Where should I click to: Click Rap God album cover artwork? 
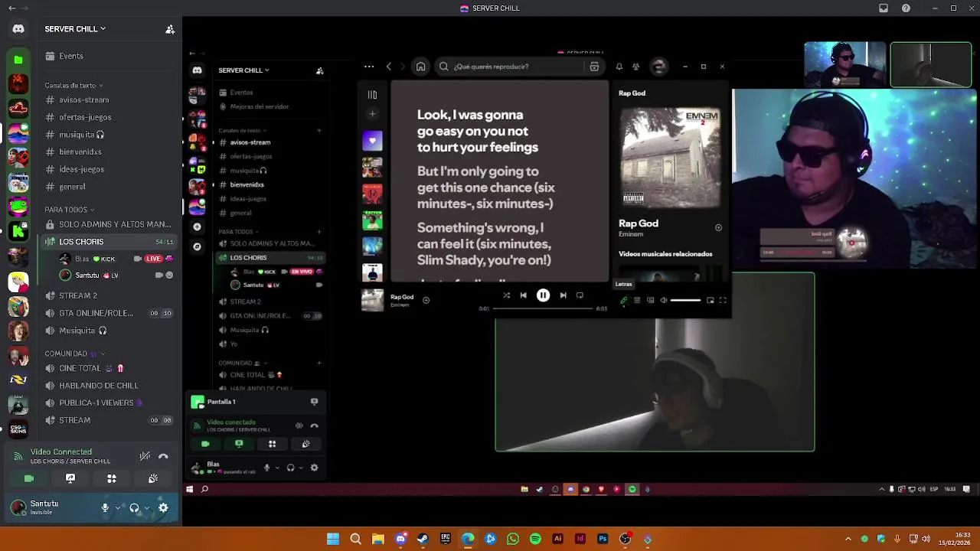(x=670, y=157)
